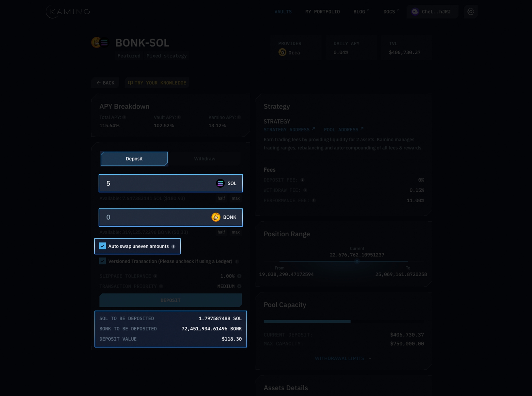Screen dimensions: 532x396
Task: Uncheck the Versioned Transaction option
Action: pos(102,261)
